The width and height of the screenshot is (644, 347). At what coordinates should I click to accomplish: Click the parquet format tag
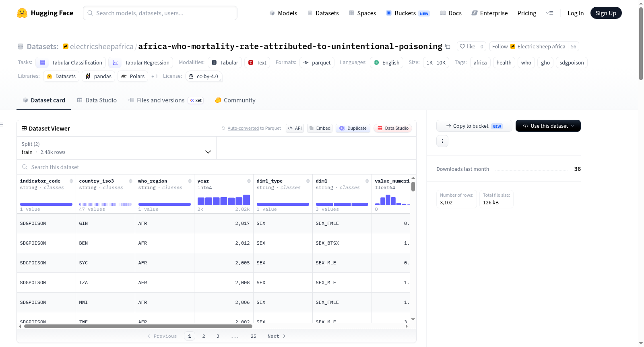(317, 62)
